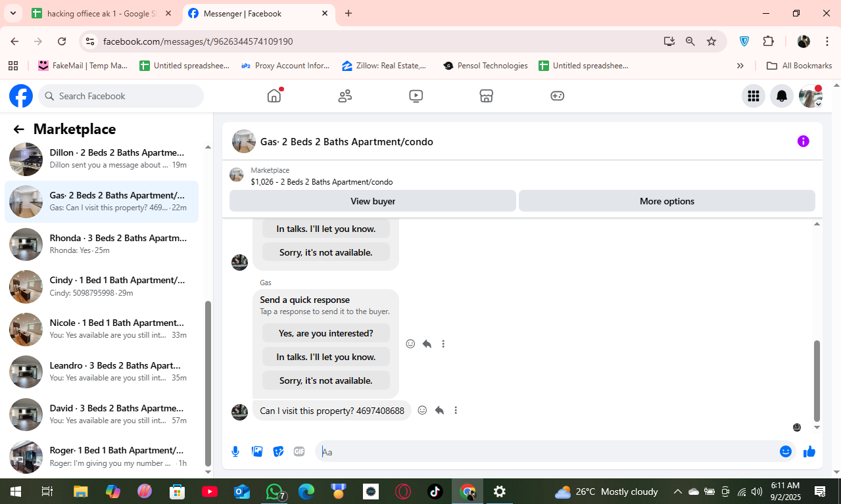The width and height of the screenshot is (841, 504).
Task: Open FakeMail bookmark
Action: point(83,66)
